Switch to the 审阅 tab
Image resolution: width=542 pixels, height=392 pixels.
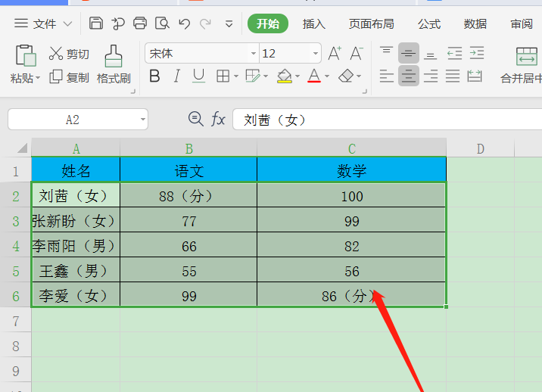pos(522,23)
